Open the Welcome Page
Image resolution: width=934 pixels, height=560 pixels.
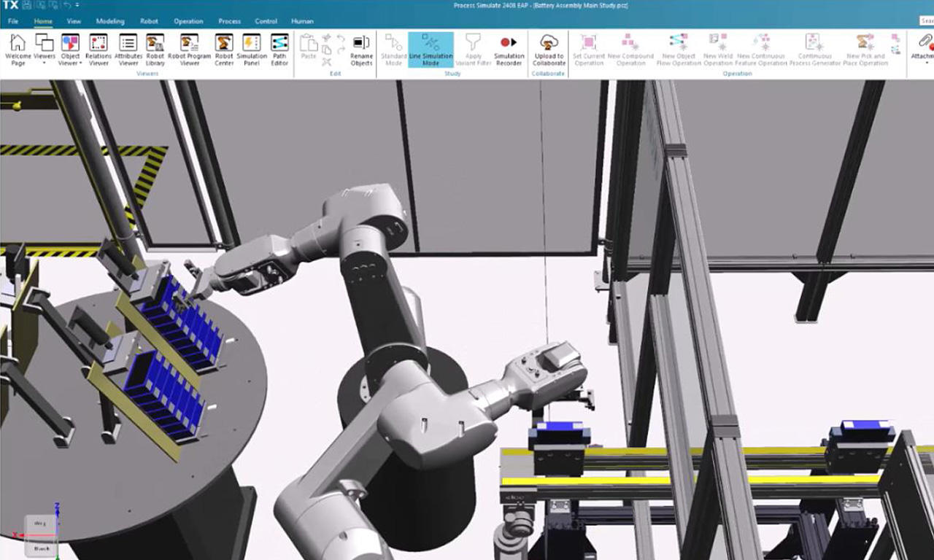click(18, 50)
